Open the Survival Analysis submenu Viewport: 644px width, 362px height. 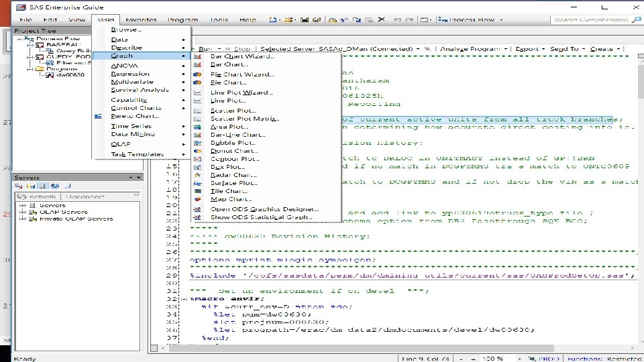[x=140, y=90]
